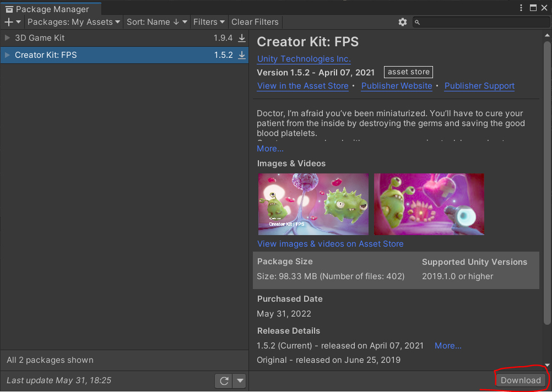Close the Package Manager window
The height and width of the screenshot is (392, 552).
(544, 8)
